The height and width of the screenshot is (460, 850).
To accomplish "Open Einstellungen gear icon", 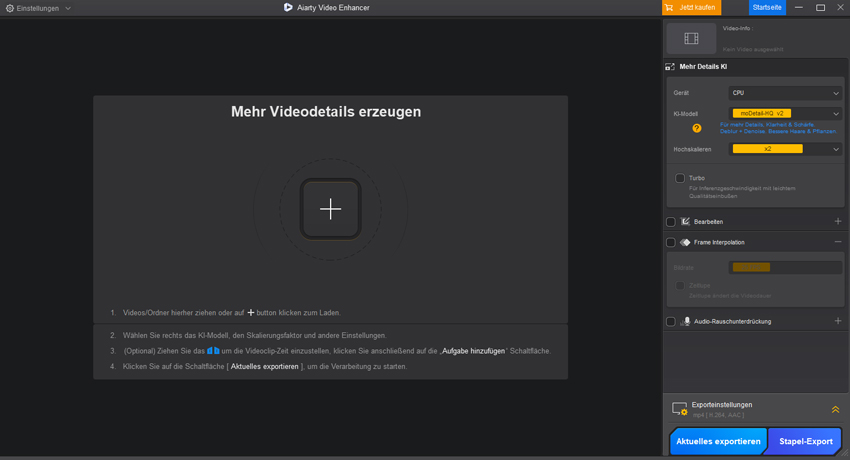I will 9,8.
